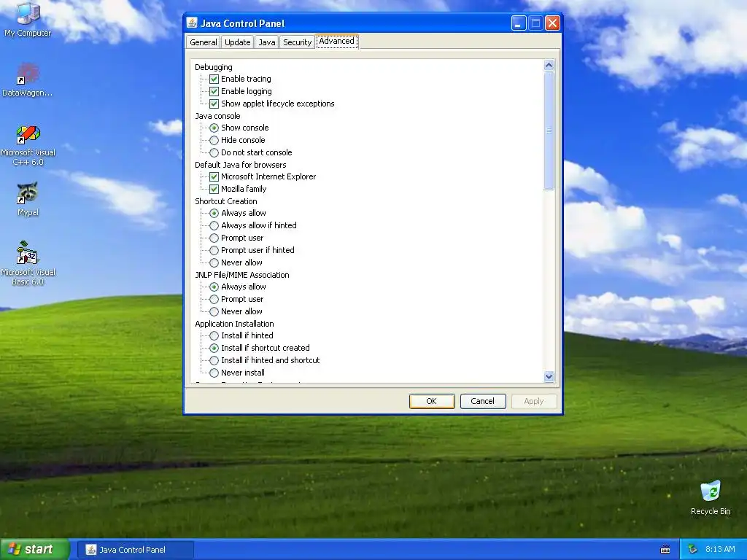Toggle Show applet lifecycle exceptions
The height and width of the screenshot is (560, 747).
[x=214, y=104]
